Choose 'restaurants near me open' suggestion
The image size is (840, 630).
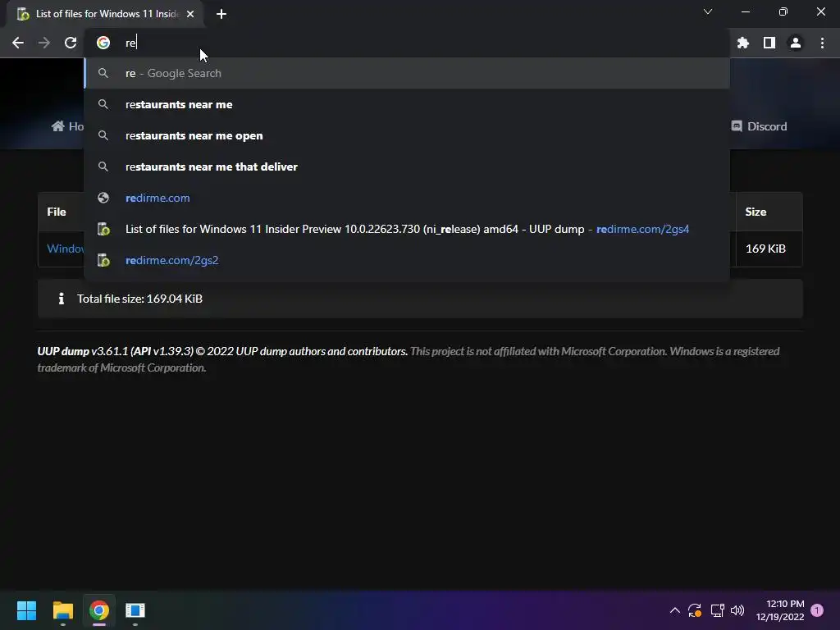point(407,135)
